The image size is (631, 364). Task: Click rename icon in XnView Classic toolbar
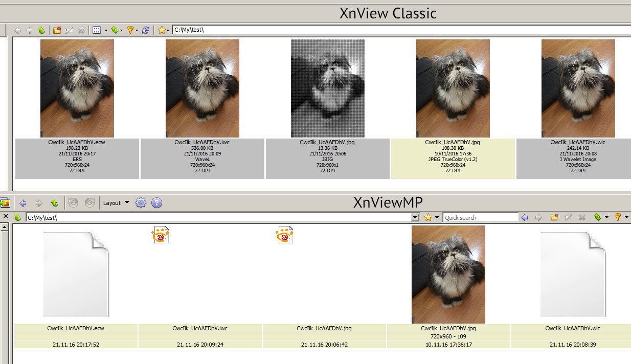(x=69, y=30)
